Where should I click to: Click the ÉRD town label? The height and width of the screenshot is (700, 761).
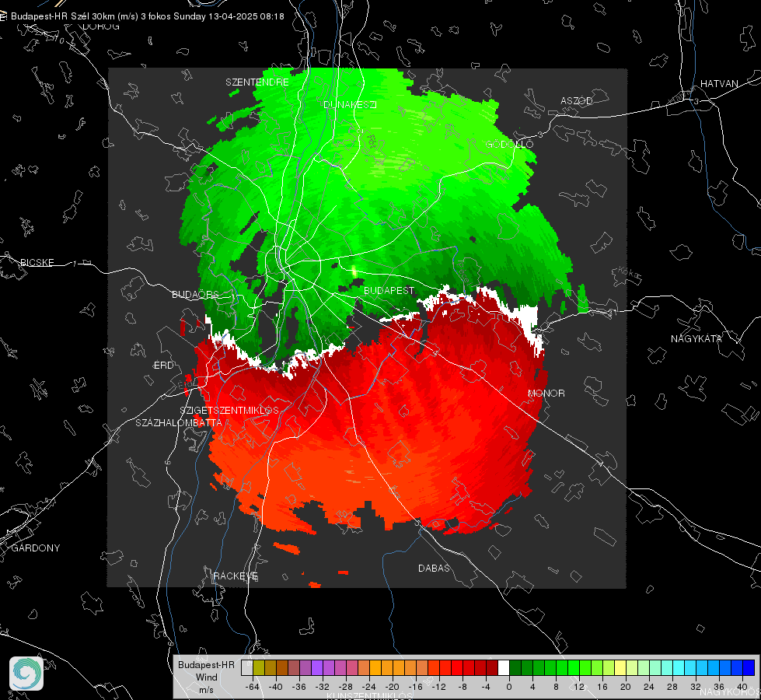163,366
